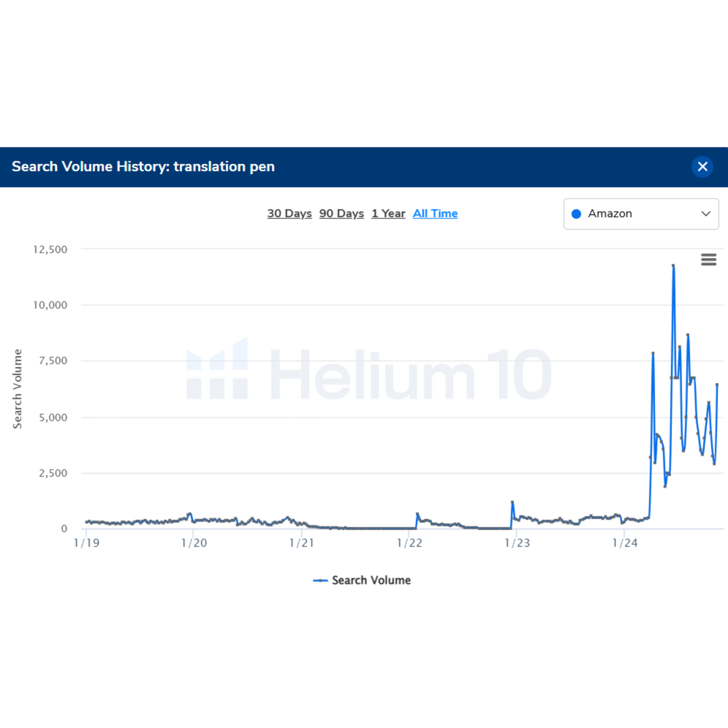Choose the All Time range
The image size is (728, 728).
pos(435,214)
